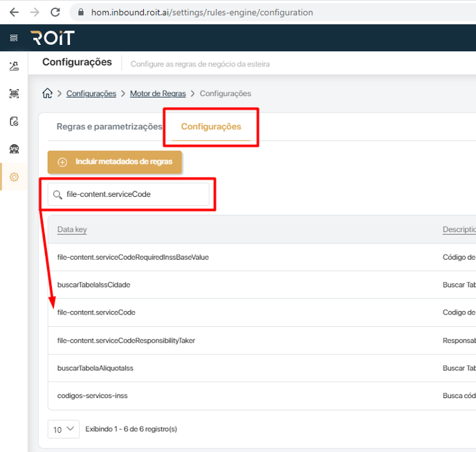This screenshot has height=452, width=476.
Task: Select the first buscarTabelaIssCidade row
Action: pyautogui.click(x=262, y=285)
